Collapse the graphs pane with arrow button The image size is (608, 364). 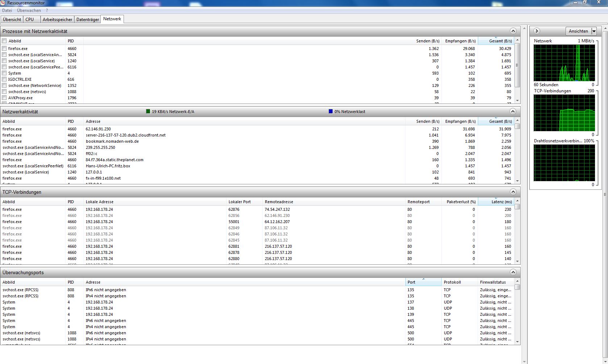click(x=537, y=31)
